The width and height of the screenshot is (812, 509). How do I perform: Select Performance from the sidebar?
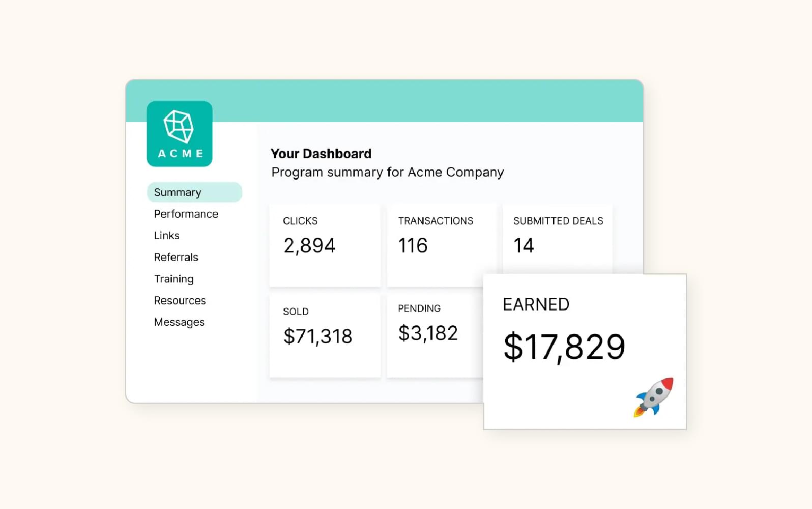(x=185, y=214)
